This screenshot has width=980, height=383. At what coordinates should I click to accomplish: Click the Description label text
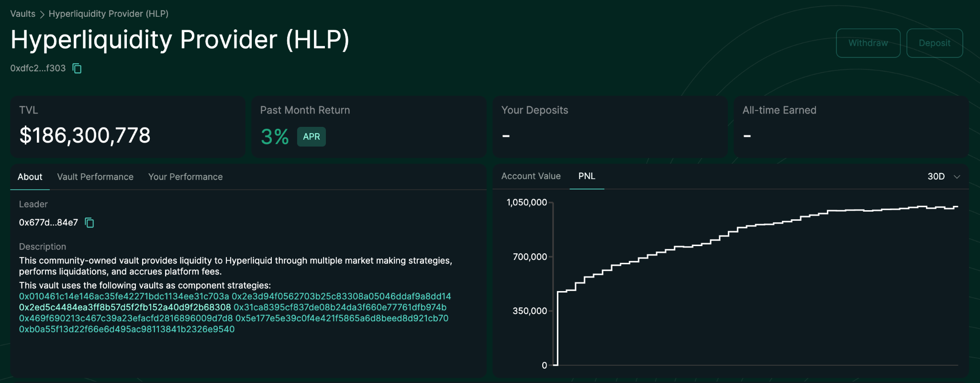coord(43,247)
